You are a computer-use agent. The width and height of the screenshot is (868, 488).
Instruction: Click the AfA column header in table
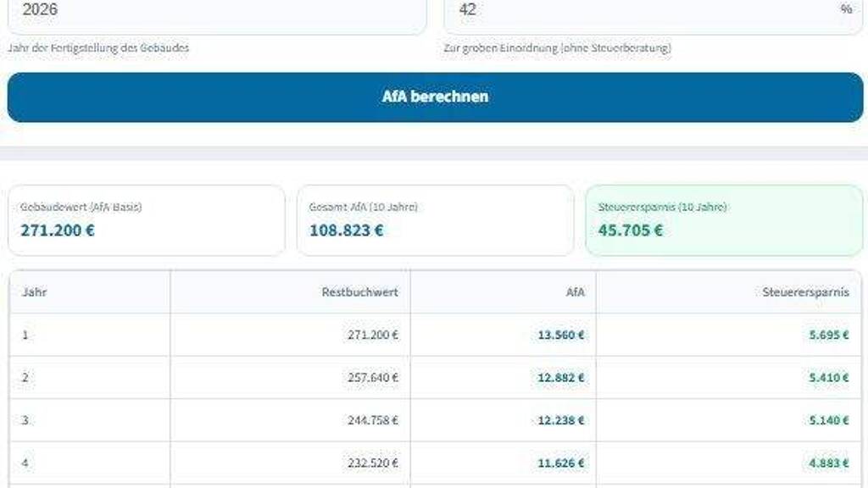pyautogui.click(x=576, y=292)
